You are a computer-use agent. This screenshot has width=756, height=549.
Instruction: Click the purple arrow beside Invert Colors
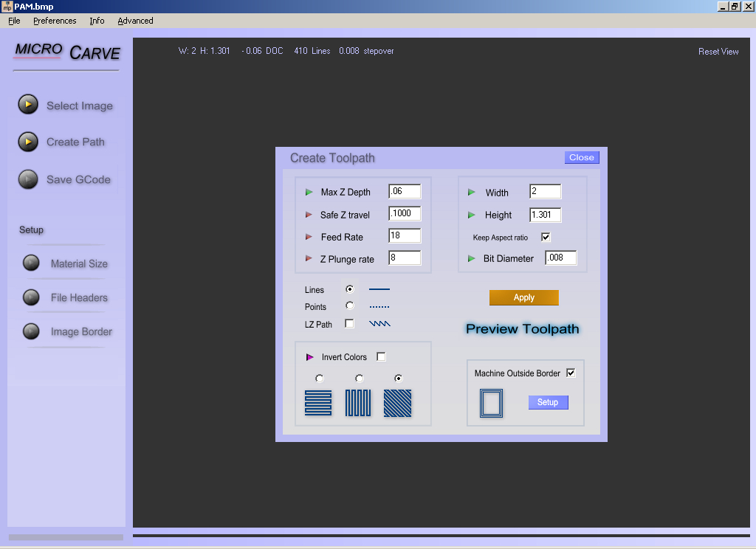(x=310, y=357)
